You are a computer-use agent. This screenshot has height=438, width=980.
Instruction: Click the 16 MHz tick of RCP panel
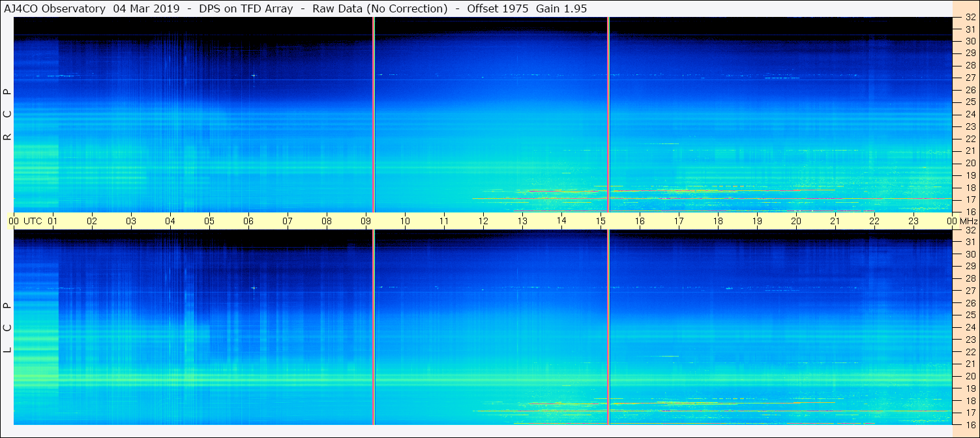(970, 212)
